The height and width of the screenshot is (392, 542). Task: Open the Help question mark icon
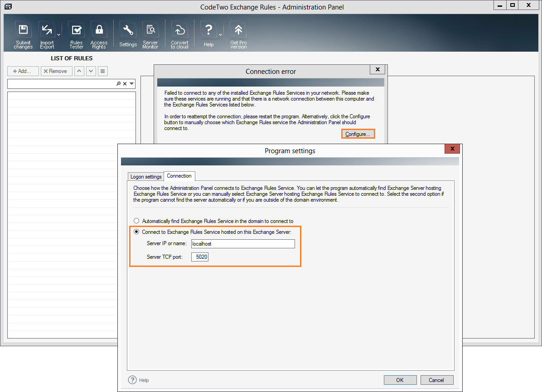(x=208, y=35)
